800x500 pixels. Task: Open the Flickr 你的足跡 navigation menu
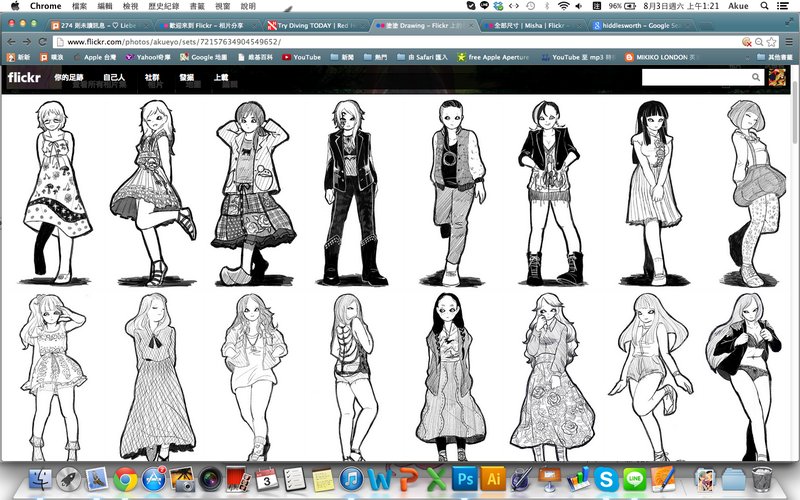pos(68,78)
